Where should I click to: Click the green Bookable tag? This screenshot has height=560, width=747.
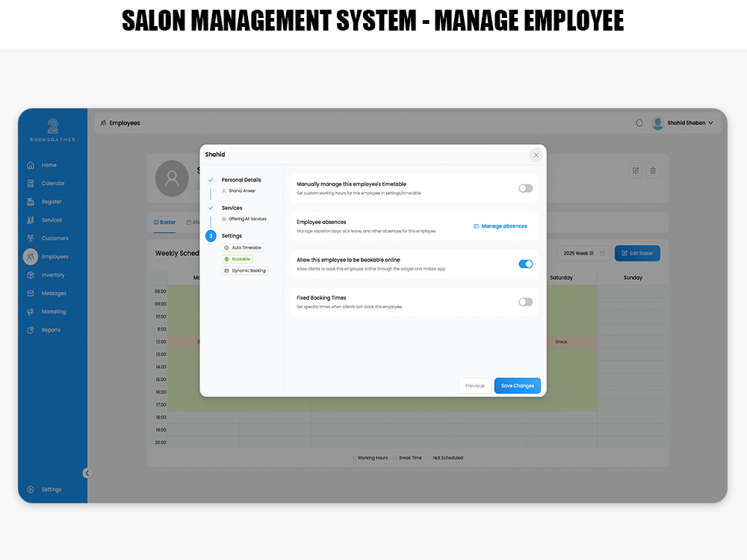click(x=238, y=259)
